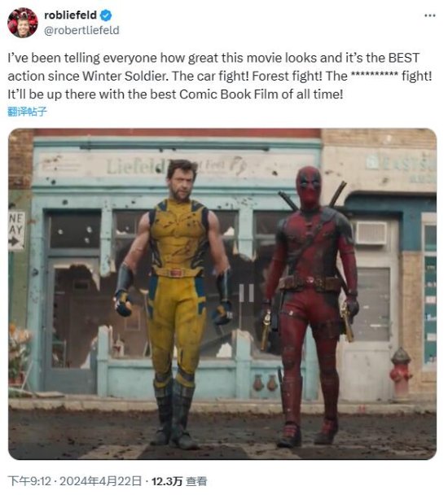Open the three-dot more options menu
Screen dimensions: 448x495
coord(430,15)
